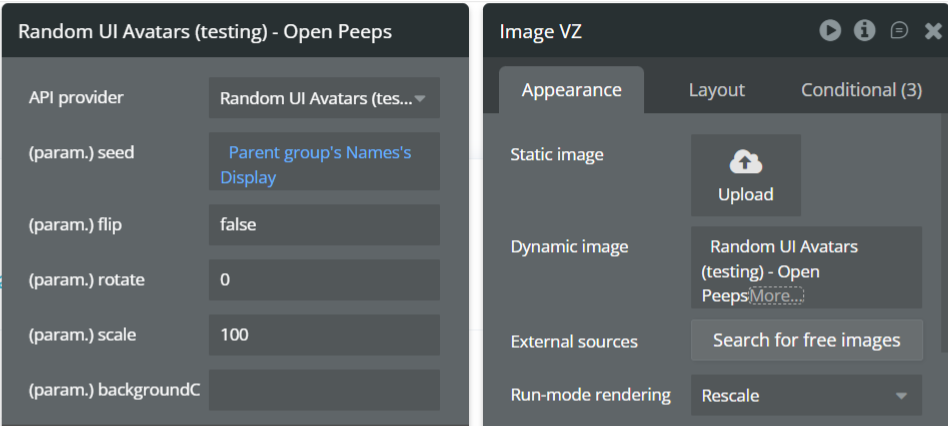Image resolution: width=948 pixels, height=426 pixels.
Task: Click the empty backgroundC parameter field
Action: (324, 390)
